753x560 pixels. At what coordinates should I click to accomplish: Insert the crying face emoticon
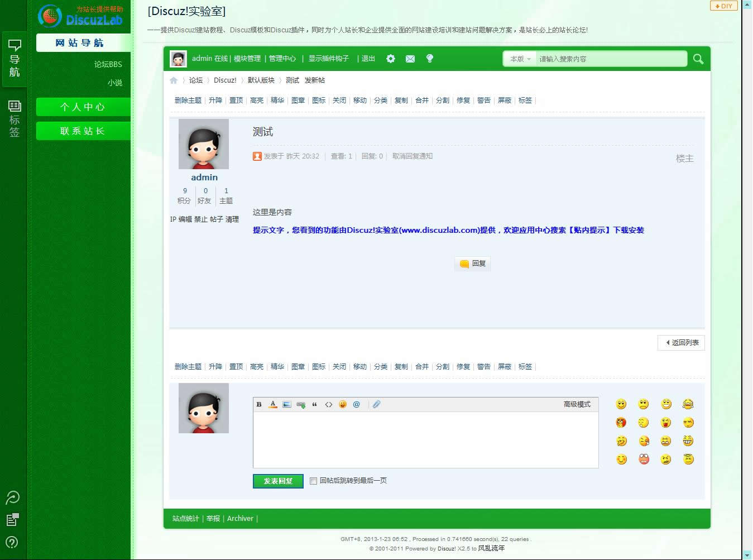coord(688,404)
